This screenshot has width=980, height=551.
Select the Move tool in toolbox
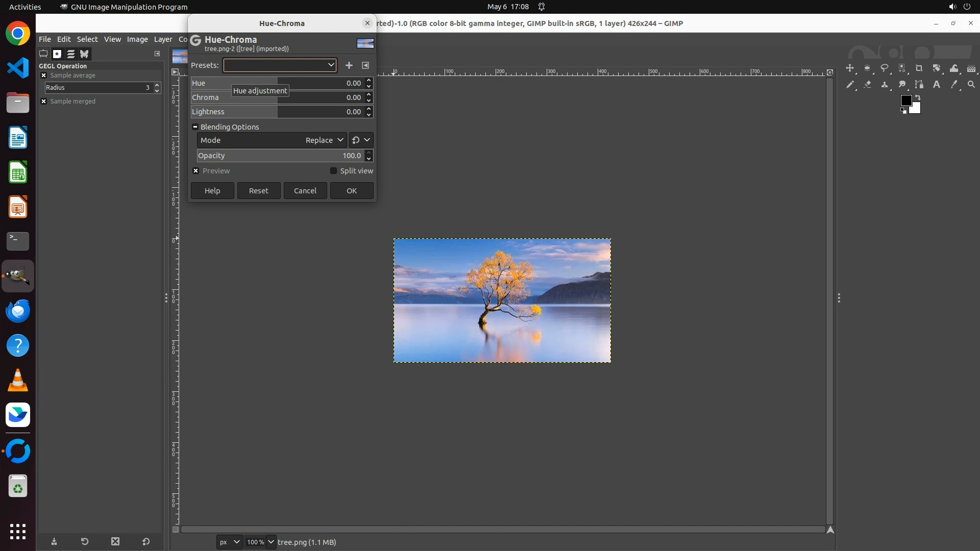(850, 68)
